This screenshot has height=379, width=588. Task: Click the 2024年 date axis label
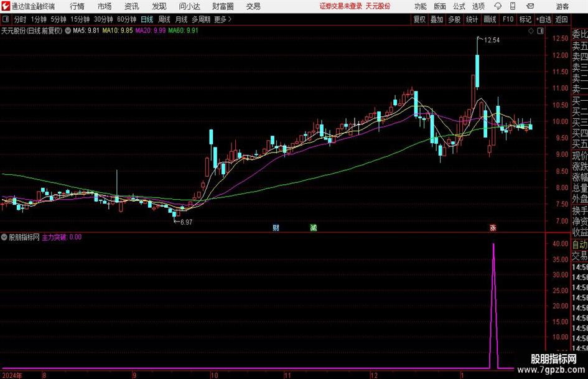12,375
